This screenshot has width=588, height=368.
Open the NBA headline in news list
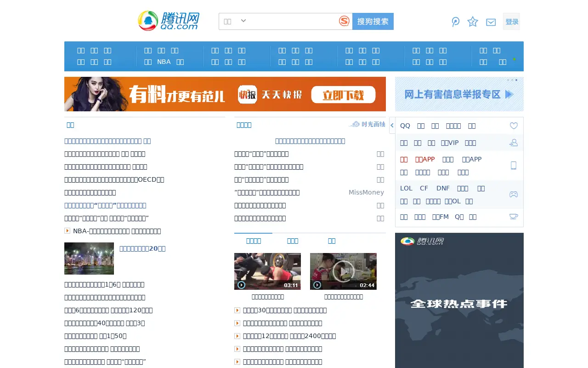coord(117,231)
